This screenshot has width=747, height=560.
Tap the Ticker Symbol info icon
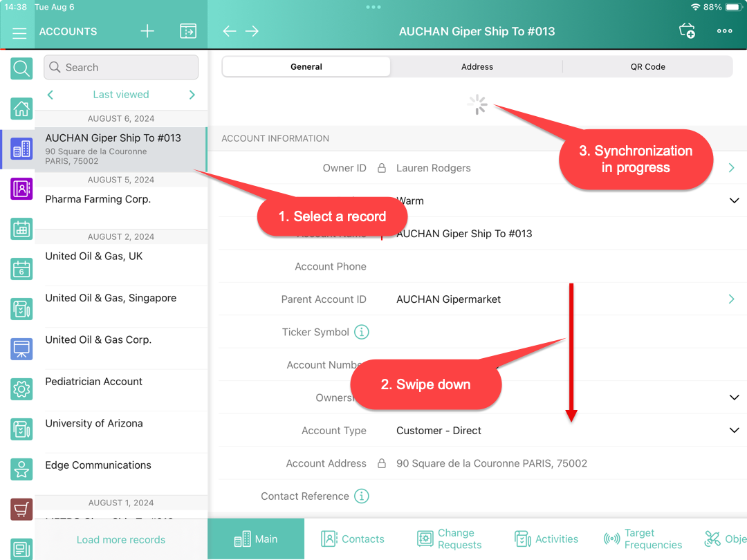(x=361, y=333)
